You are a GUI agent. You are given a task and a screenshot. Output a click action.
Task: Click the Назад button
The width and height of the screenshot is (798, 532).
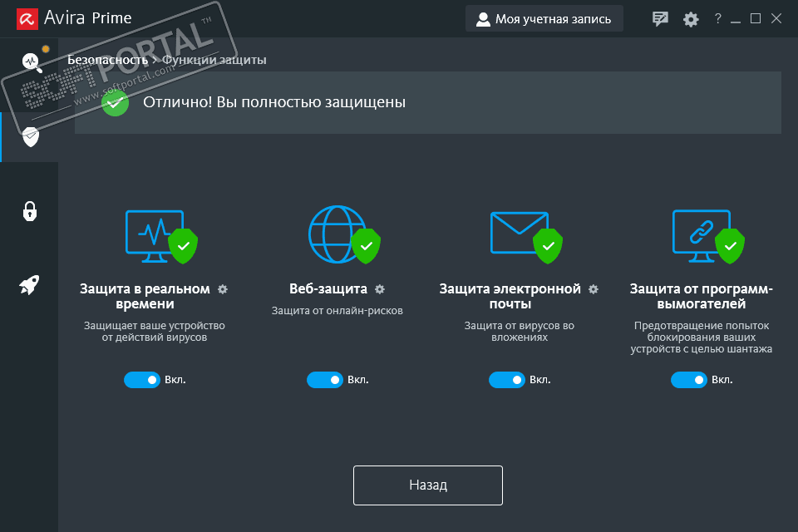pos(428,485)
